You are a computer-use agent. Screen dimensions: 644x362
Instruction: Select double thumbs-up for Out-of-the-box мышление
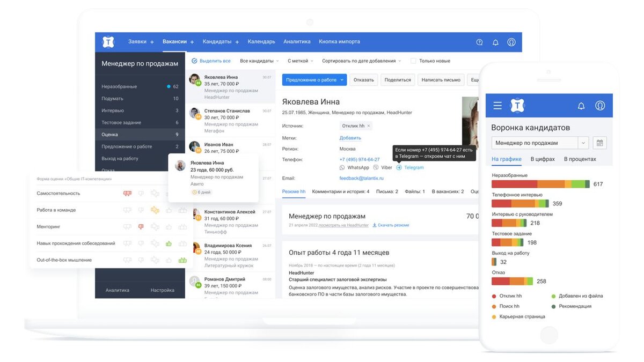tap(182, 260)
